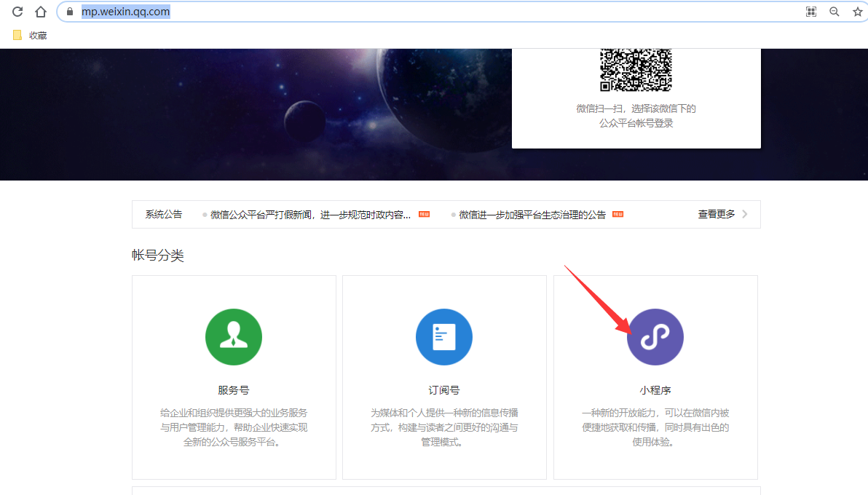This screenshot has height=495, width=868.
Task: Open the 收藏 bookmarks folder
Action: point(30,36)
